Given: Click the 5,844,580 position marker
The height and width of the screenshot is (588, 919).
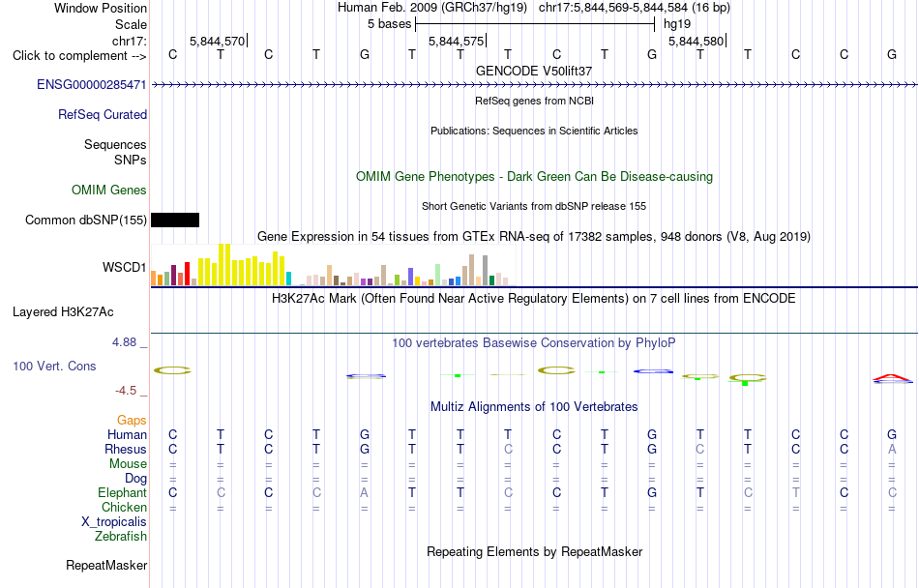Looking at the screenshot, I should [x=697, y=41].
